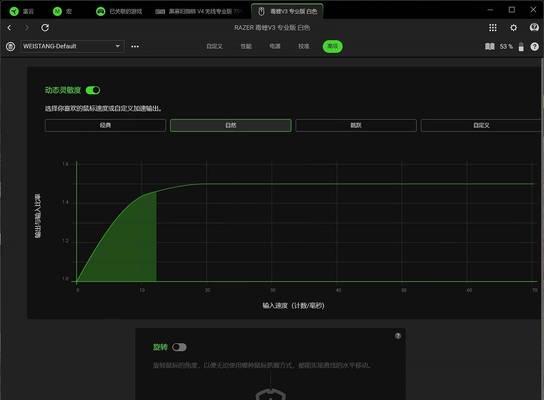Open settings with the gear icon
Viewport: 544px width, 400px height.
point(513,27)
